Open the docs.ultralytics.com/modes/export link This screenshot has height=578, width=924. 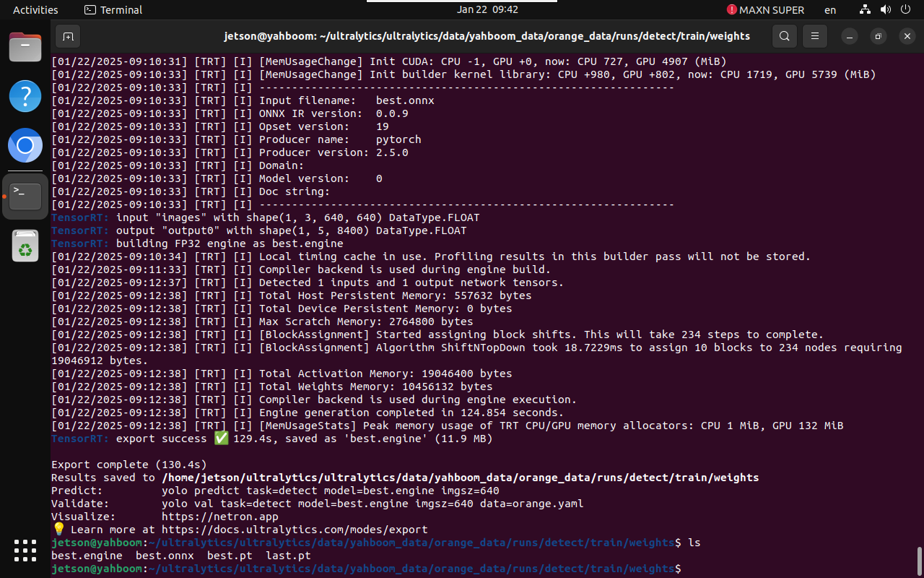click(x=295, y=530)
